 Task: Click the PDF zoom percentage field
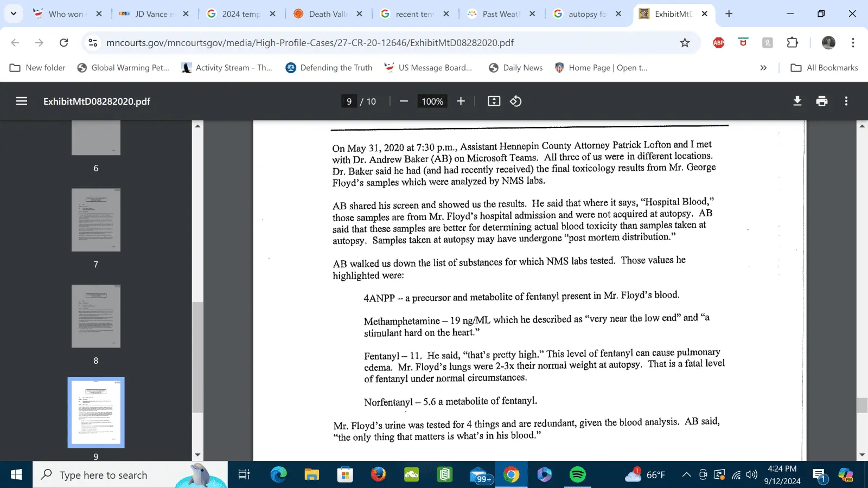(432, 101)
